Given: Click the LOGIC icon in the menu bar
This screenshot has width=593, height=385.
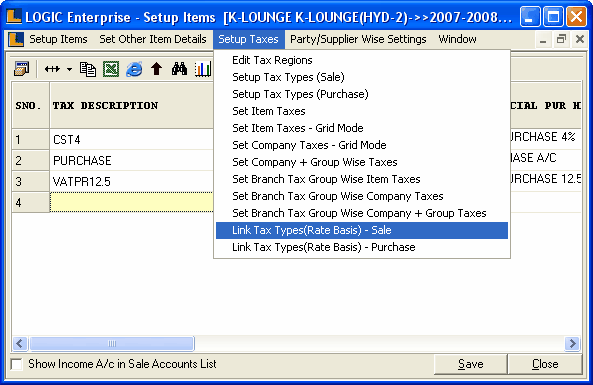Looking at the screenshot, I should (x=16, y=39).
